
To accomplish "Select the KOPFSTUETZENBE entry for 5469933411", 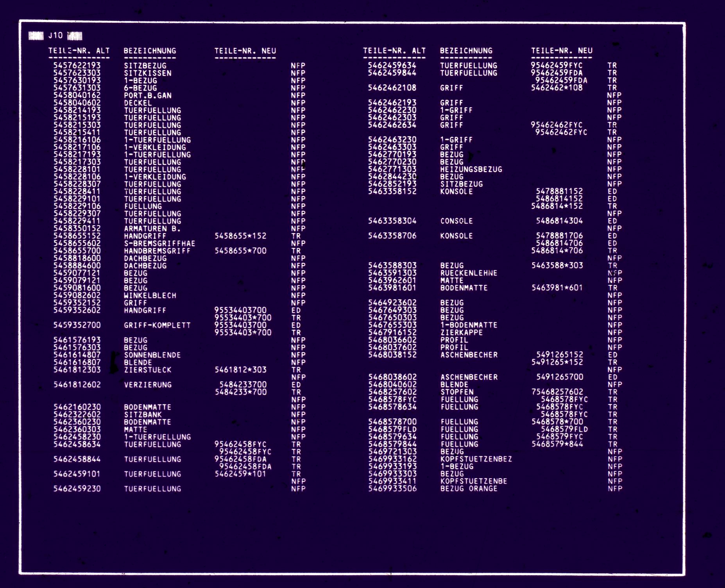I will click(x=473, y=481).
